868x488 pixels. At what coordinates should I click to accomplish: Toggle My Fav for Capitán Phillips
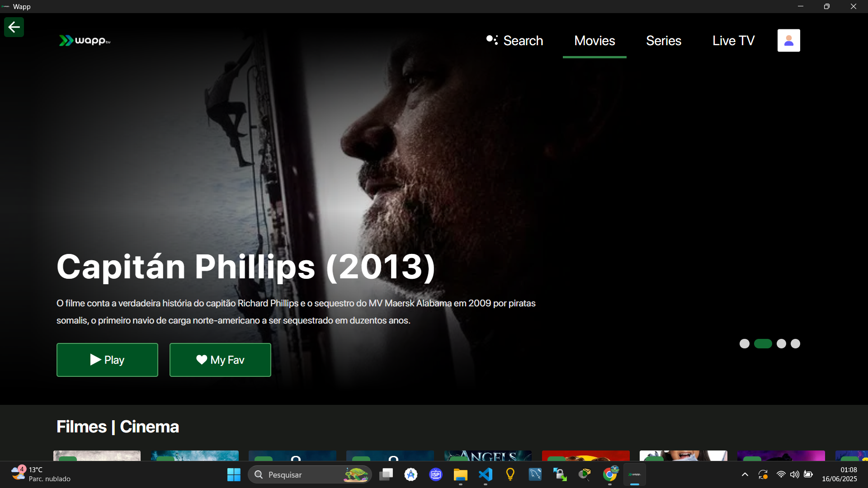point(220,360)
